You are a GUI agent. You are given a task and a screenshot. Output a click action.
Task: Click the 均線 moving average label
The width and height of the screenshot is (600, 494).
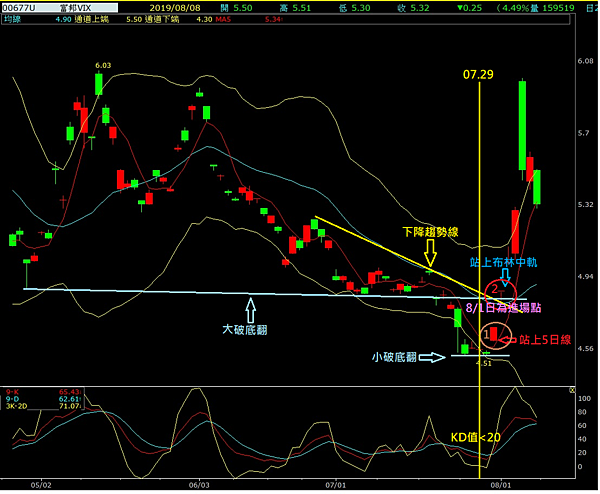(x=13, y=19)
